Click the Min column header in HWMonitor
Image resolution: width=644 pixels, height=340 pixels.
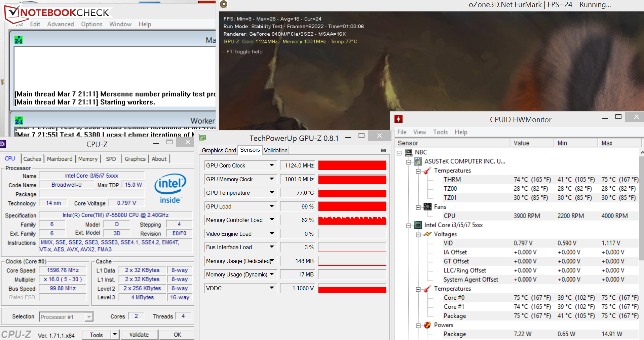pyautogui.click(x=576, y=143)
